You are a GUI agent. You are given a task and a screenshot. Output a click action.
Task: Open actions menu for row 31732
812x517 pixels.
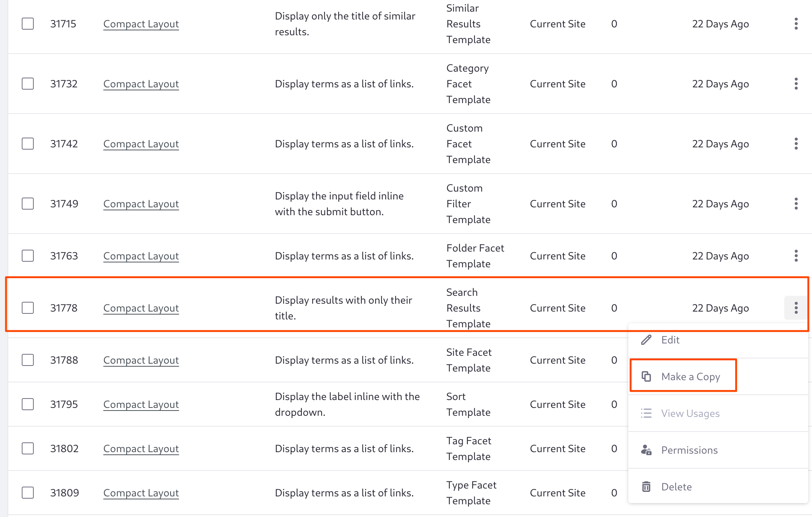[796, 84]
